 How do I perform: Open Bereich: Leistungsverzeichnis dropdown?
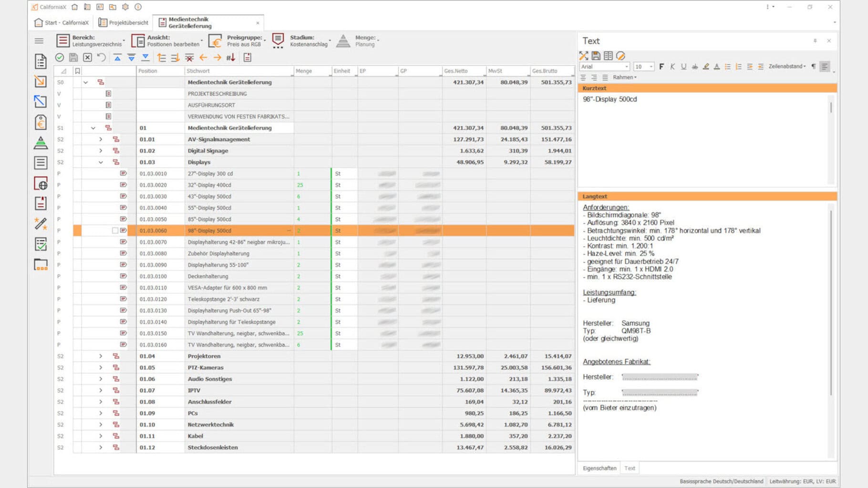coord(91,41)
